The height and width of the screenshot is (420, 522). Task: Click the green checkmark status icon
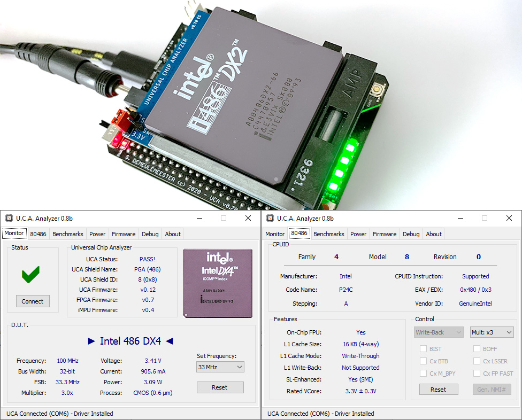click(30, 275)
